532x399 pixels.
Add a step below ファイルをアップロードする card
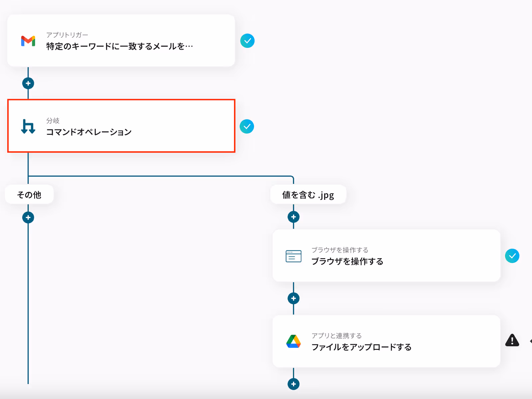tap(294, 384)
